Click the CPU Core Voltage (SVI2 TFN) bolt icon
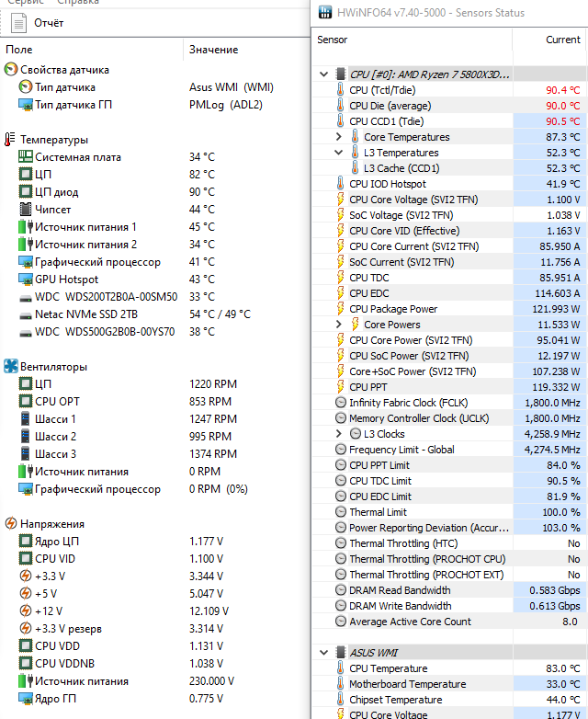 341,200
